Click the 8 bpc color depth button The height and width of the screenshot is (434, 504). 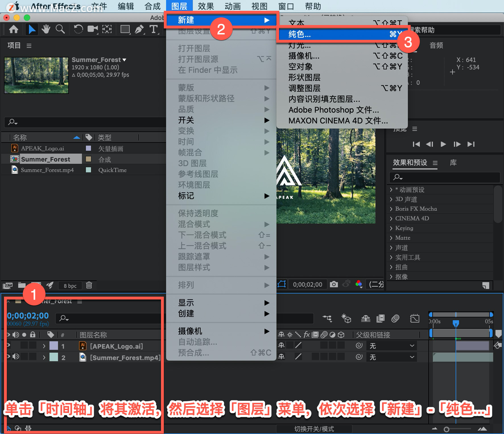click(x=70, y=286)
